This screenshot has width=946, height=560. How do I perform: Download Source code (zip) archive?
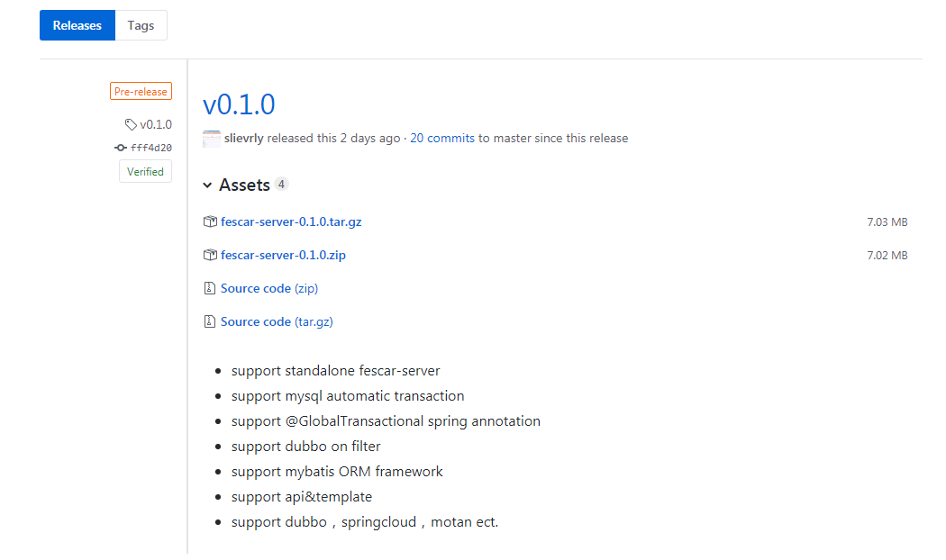click(x=268, y=288)
